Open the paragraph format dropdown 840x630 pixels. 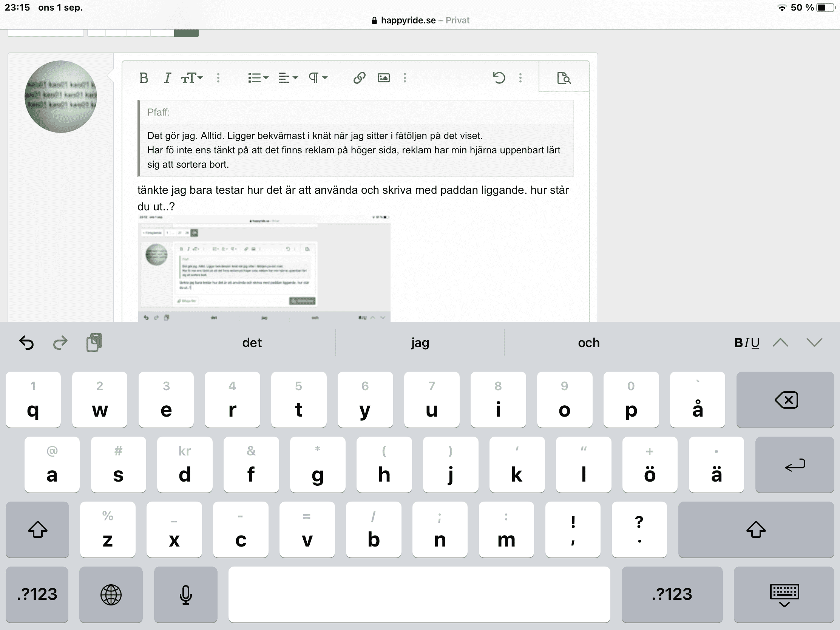[318, 78]
